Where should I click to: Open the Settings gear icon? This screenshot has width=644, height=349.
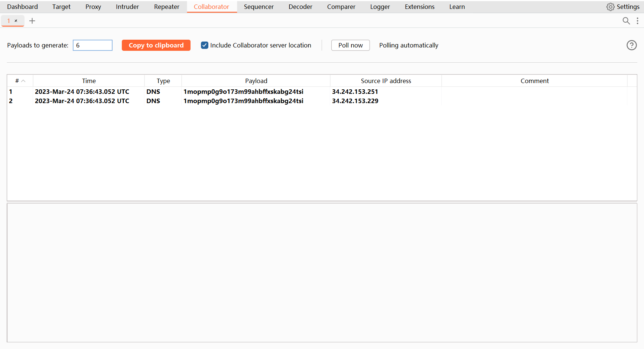[610, 7]
